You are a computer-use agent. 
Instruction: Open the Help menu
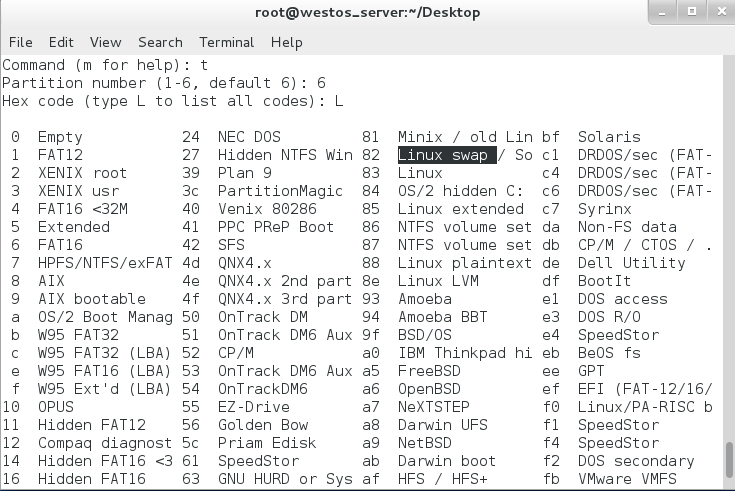pyautogui.click(x=286, y=43)
